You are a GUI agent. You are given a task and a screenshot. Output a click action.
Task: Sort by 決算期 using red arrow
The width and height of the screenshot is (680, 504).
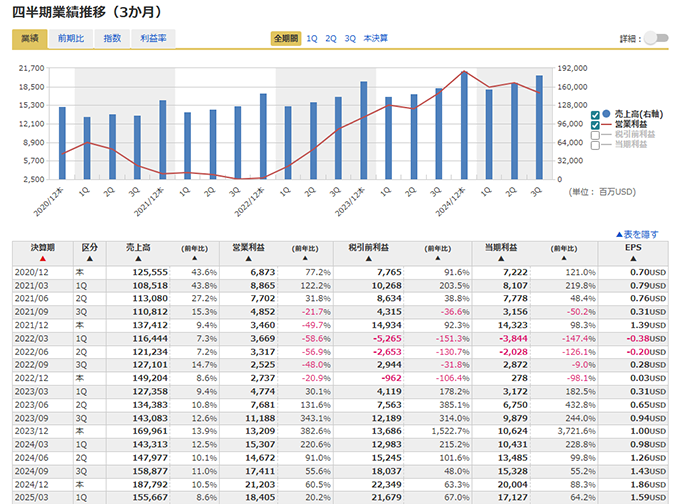(x=42, y=258)
